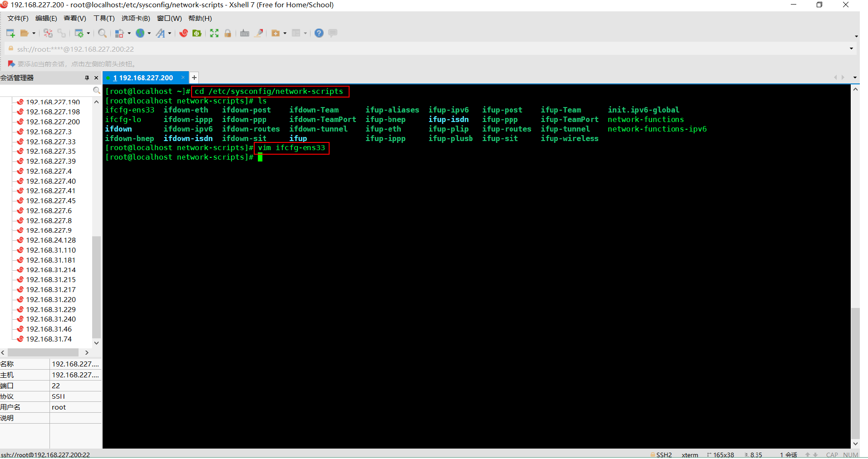Expand the color scheme dropdown arrow
The width and height of the screenshot is (868, 459).
coord(129,33)
